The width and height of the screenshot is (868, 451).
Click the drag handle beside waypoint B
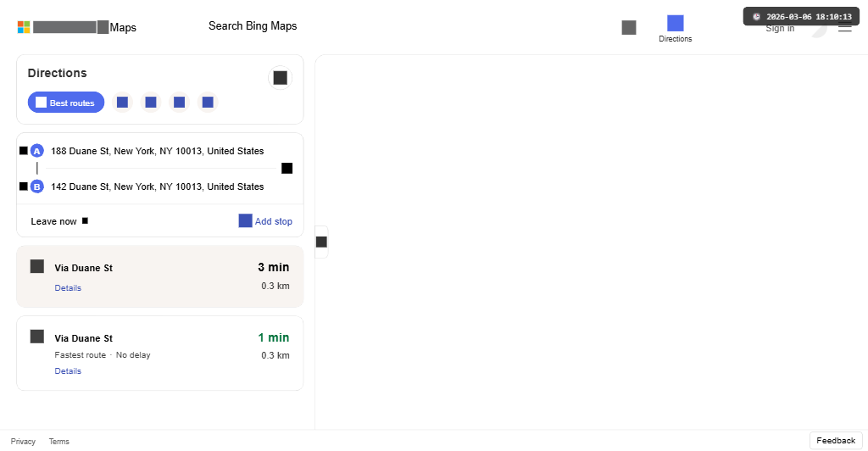[24, 187]
